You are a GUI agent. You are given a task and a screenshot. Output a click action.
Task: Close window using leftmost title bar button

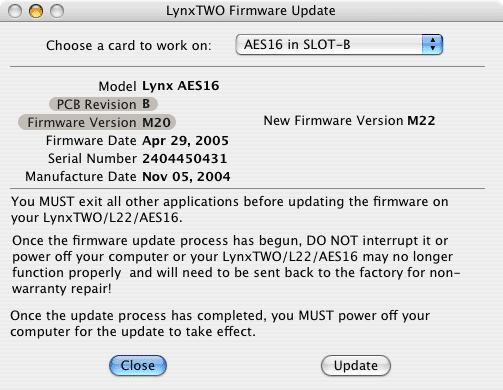15,11
